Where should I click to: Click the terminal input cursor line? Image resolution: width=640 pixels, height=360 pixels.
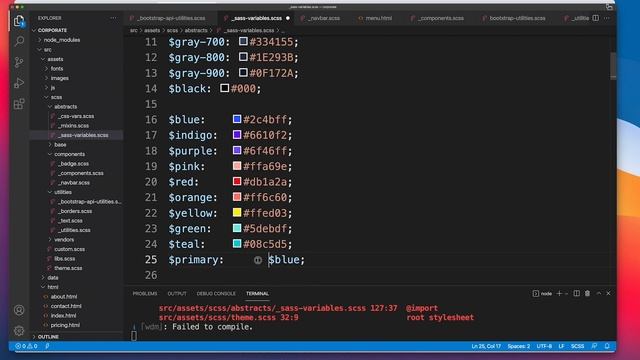tap(134, 336)
